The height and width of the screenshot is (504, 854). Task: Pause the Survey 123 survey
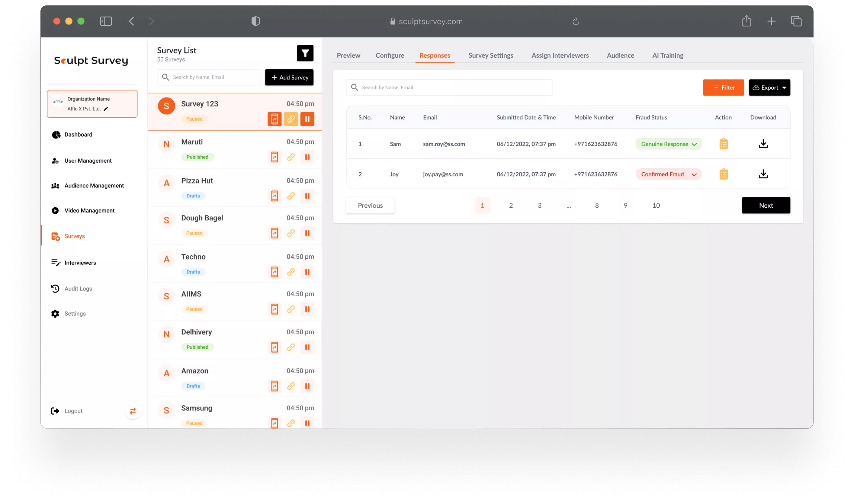pos(307,119)
